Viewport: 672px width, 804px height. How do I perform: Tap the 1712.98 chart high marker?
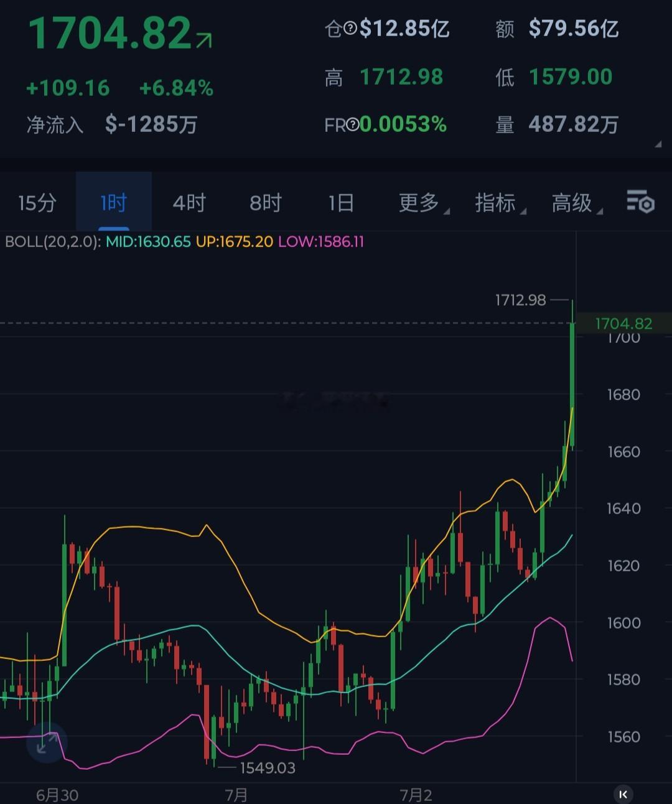pos(520,301)
